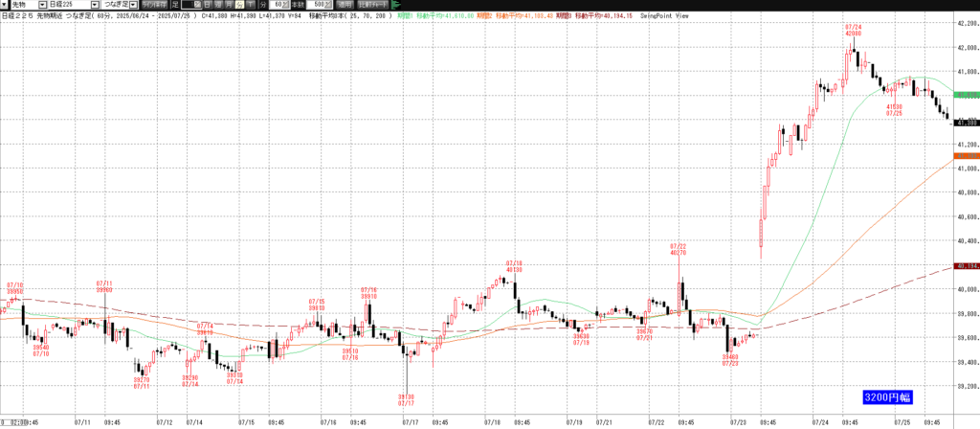Click the green moving average price tag

click(x=966, y=96)
